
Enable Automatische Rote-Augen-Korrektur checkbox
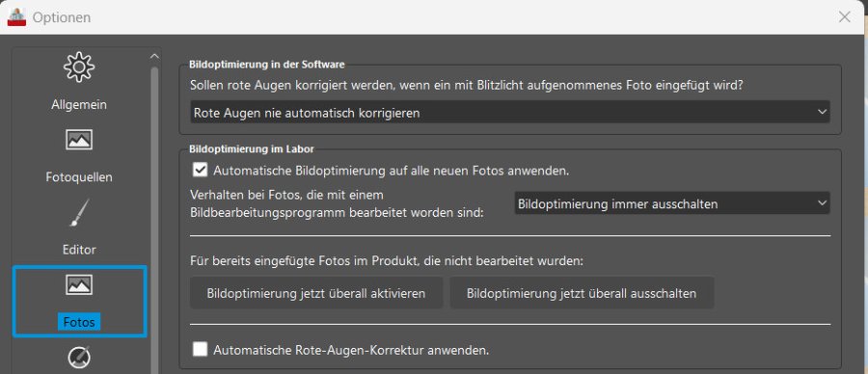(x=200, y=349)
